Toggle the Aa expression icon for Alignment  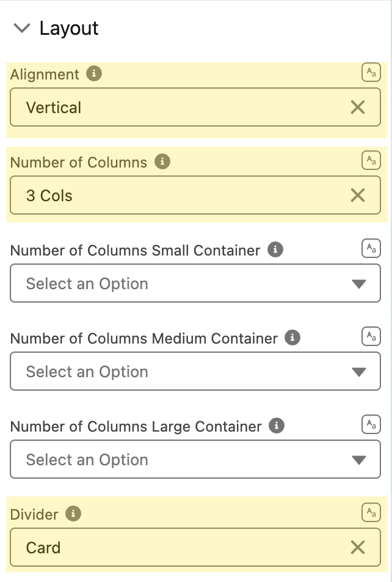click(x=371, y=72)
